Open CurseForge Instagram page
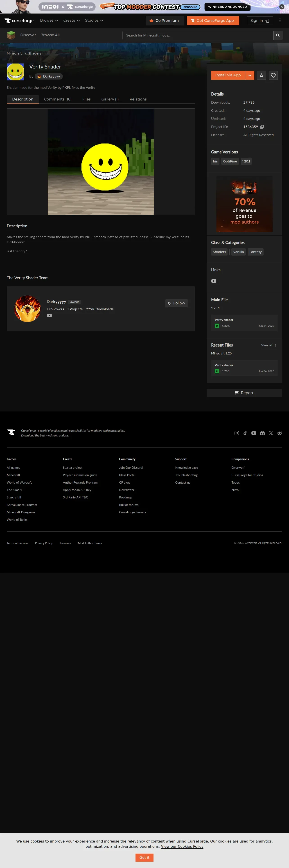 click(x=237, y=433)
